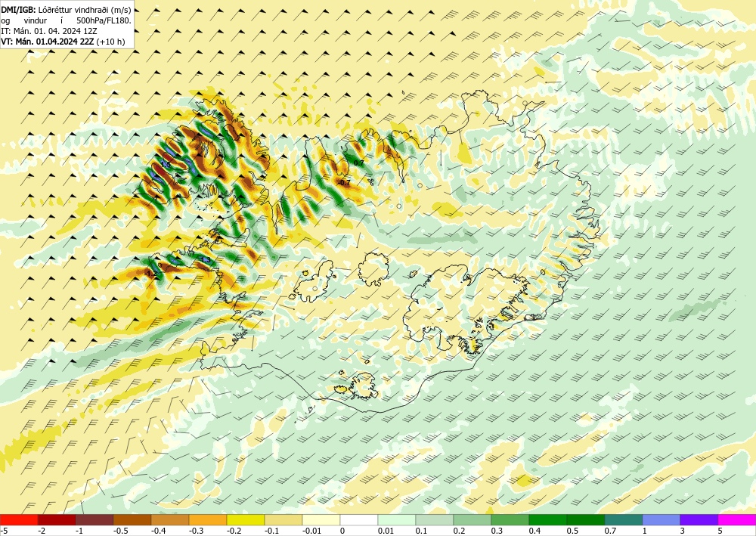The height and width of the screenshot is (536, 756).
Task: Pick the magenta swatch after 5
Action: click(x=737, y=520)
